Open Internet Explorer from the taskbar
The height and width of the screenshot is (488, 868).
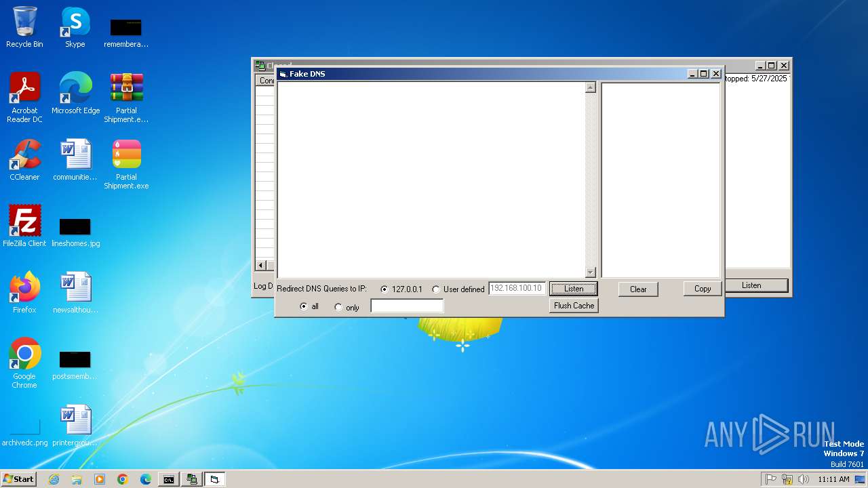click(x=54, y=479)
